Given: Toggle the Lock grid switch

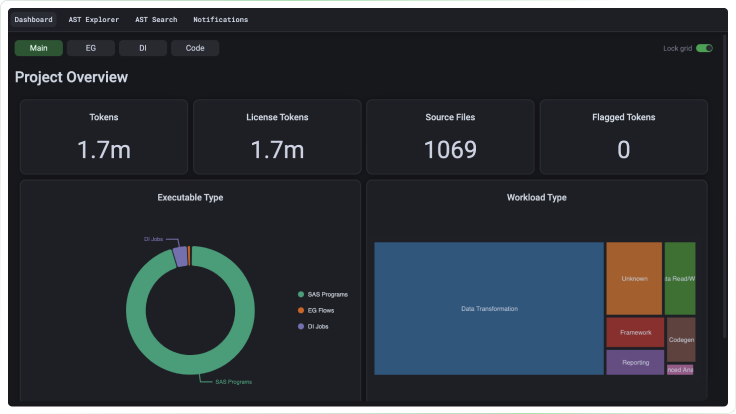Looking at the screenshot, I should [704, 48].
